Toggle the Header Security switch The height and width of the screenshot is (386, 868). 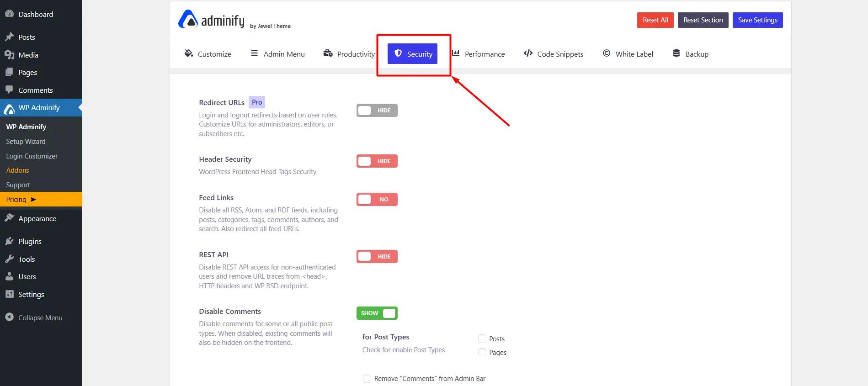coord(377,161)
